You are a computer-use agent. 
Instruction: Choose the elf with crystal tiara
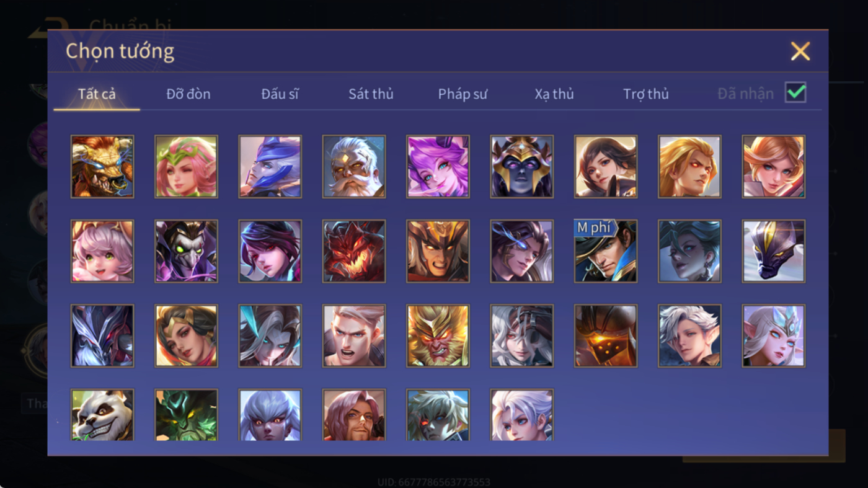tap(774, 336)
